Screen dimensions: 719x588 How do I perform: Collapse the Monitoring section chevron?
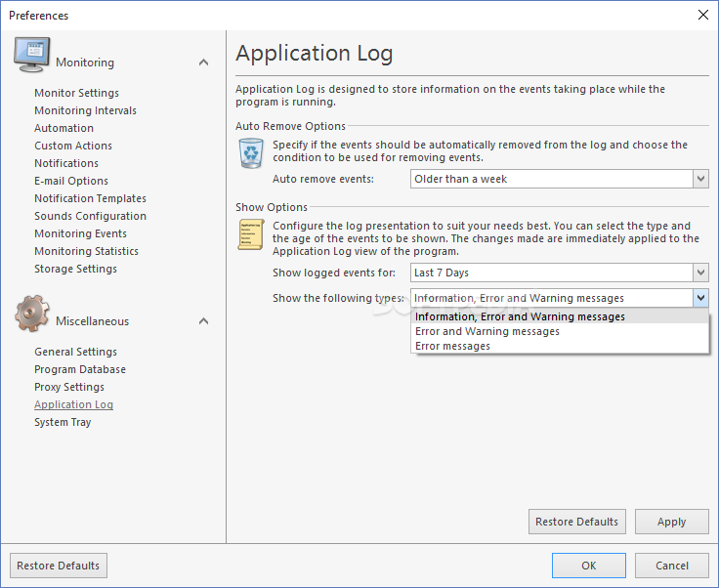click(203, 63)
